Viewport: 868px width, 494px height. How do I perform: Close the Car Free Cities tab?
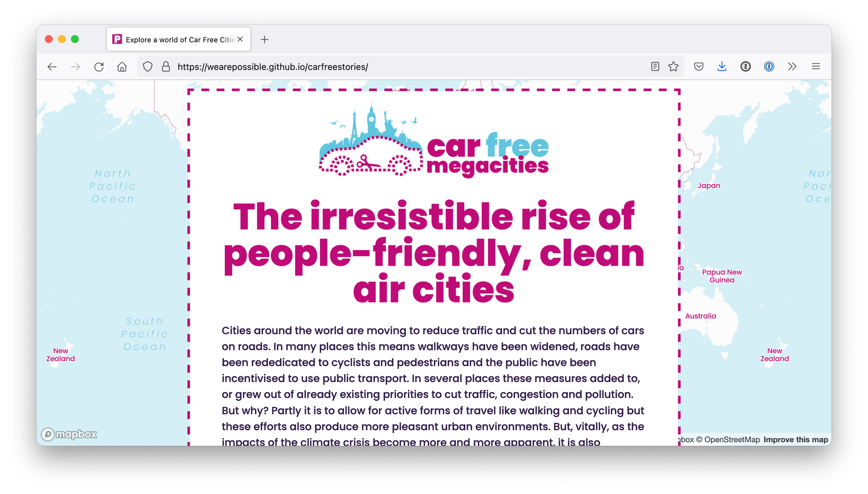click(240, 39)
